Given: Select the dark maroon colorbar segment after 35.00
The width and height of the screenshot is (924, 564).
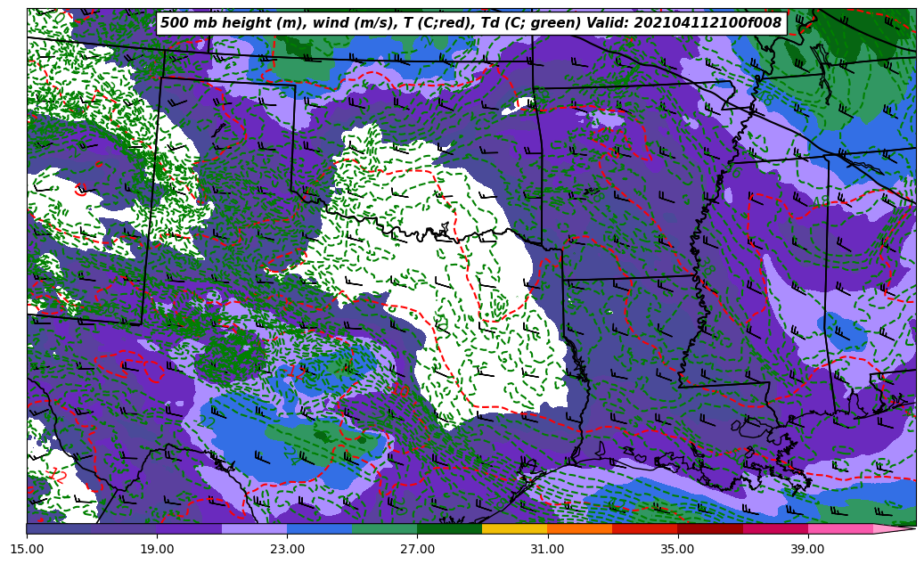Looking at the screenshot, I should [x=710, y=528].
